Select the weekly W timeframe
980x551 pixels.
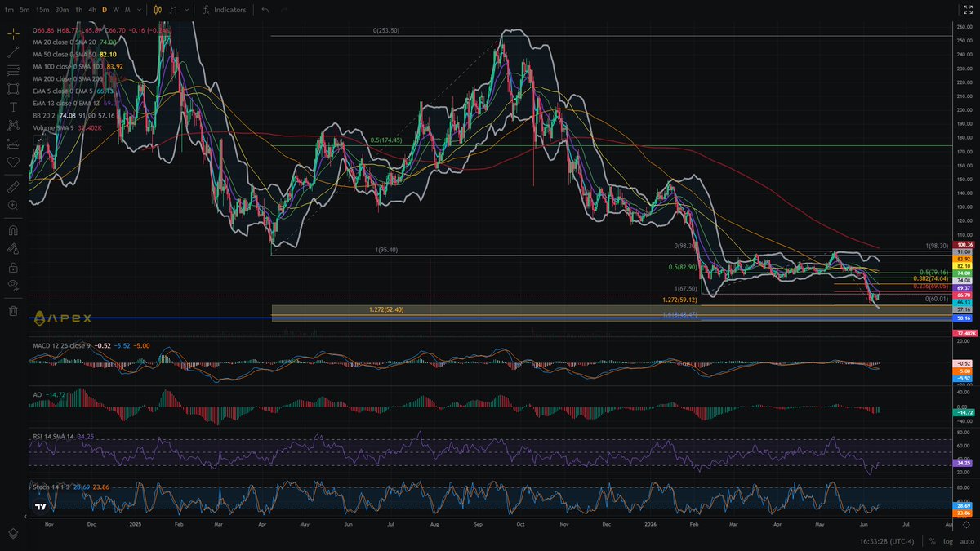click(117, 10)
